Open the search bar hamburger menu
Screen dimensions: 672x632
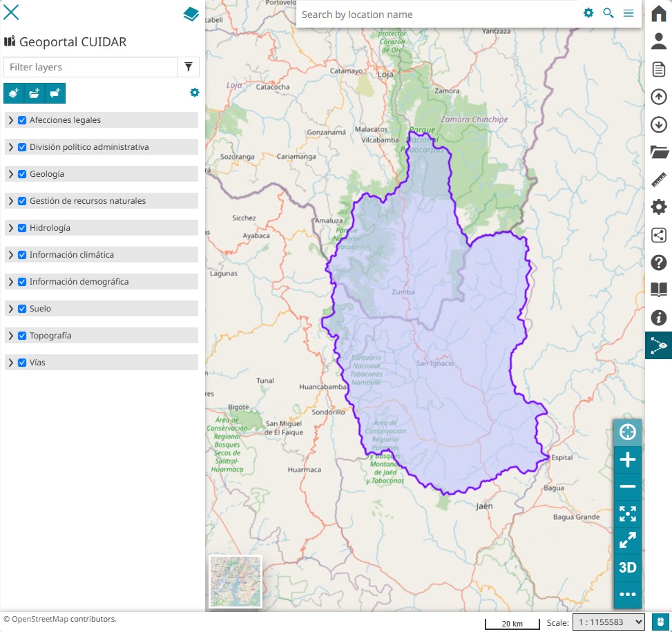[x=628, y=13]
